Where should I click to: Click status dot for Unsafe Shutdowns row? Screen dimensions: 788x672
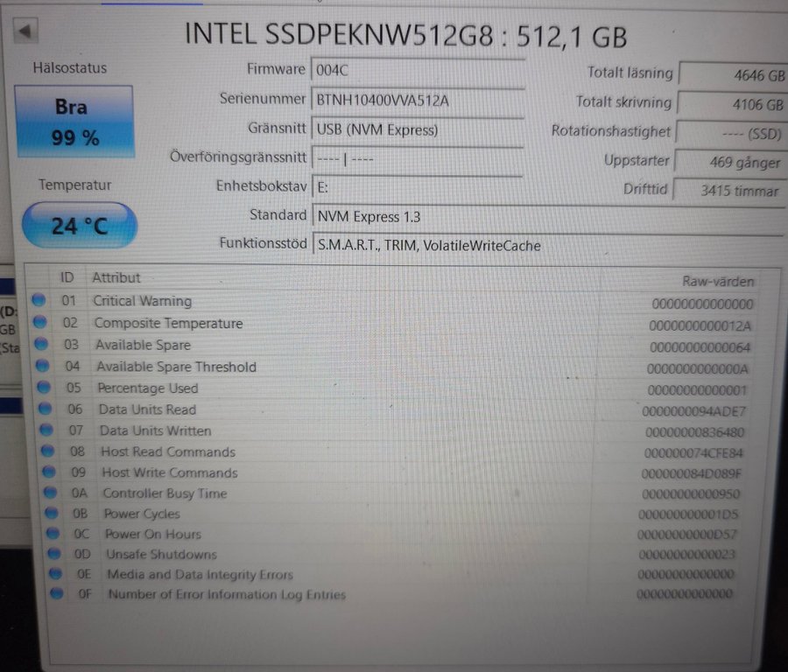point(54,554)
